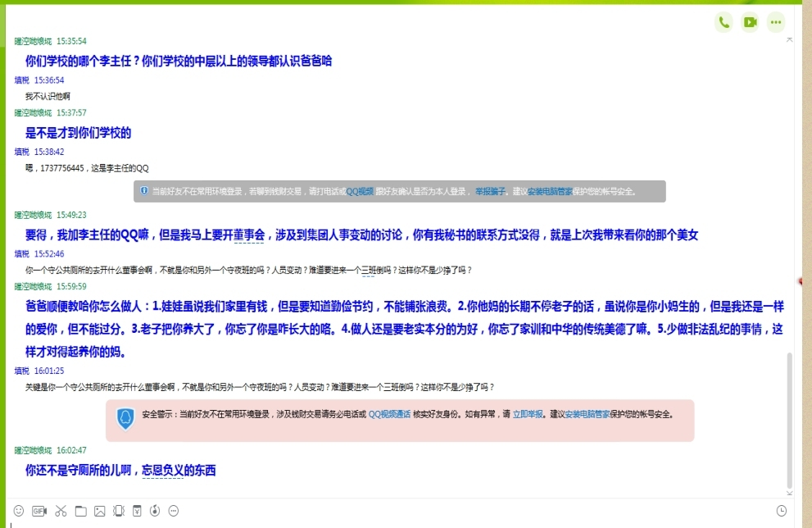Click the chat scrollbar thumb
812x528 pixels.
coord(790,418)
